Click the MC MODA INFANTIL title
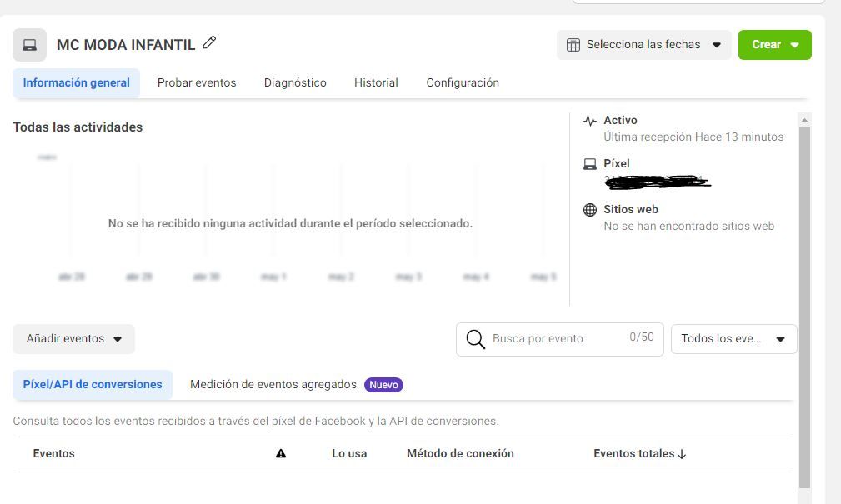The width and height of the screenshot is (841, 504). coord(126,45)
